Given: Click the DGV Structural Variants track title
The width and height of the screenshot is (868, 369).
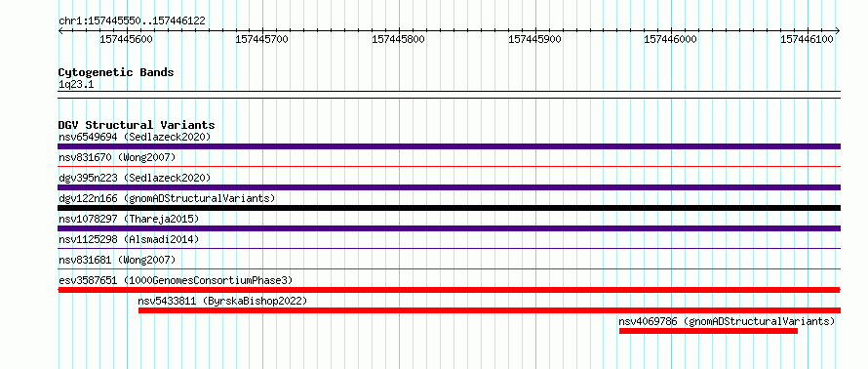Looking at the screenshot, I should pos(137,125).
